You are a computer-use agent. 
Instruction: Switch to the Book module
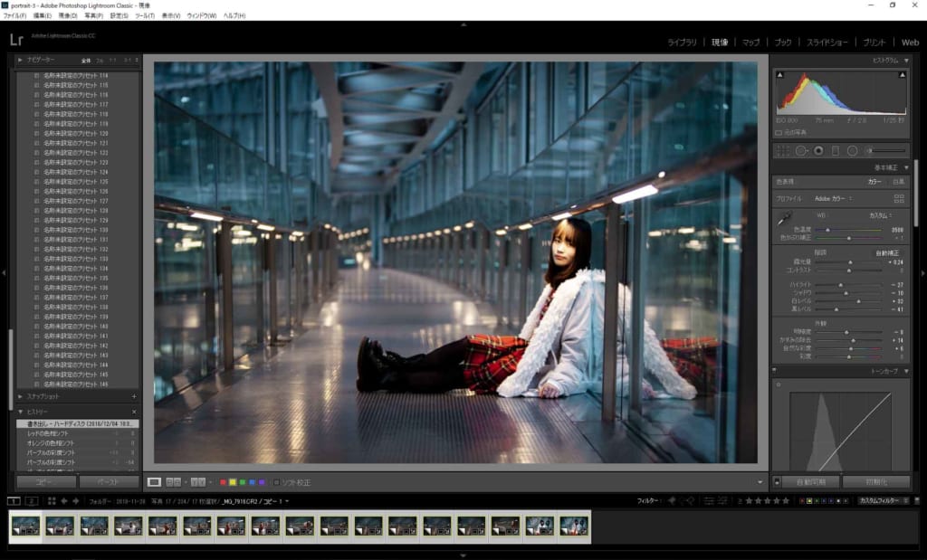(x=783, y=42)
